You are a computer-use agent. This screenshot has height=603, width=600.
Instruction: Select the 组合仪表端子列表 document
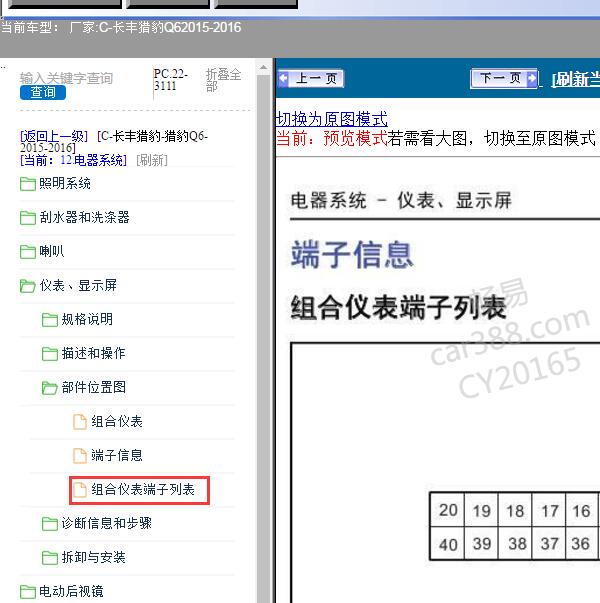coord(143,490)
